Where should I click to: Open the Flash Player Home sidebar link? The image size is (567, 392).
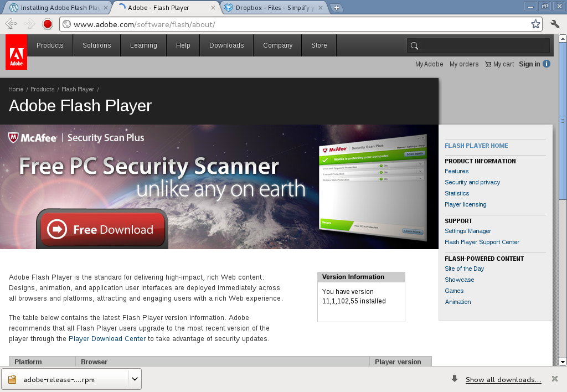click(x=476, y=146)
